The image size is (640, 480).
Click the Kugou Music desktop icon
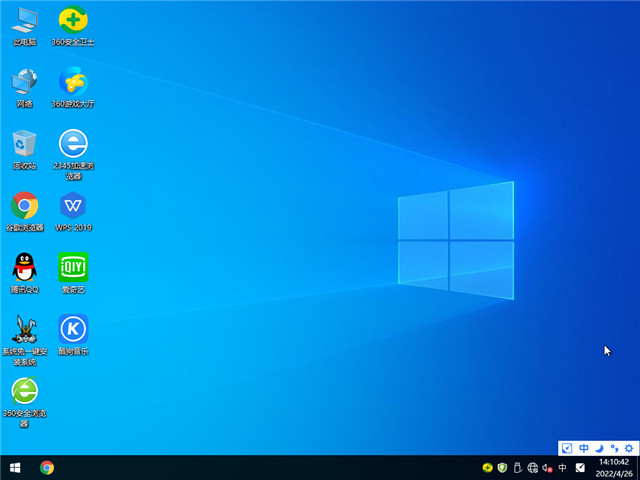[x=72, y=329]
